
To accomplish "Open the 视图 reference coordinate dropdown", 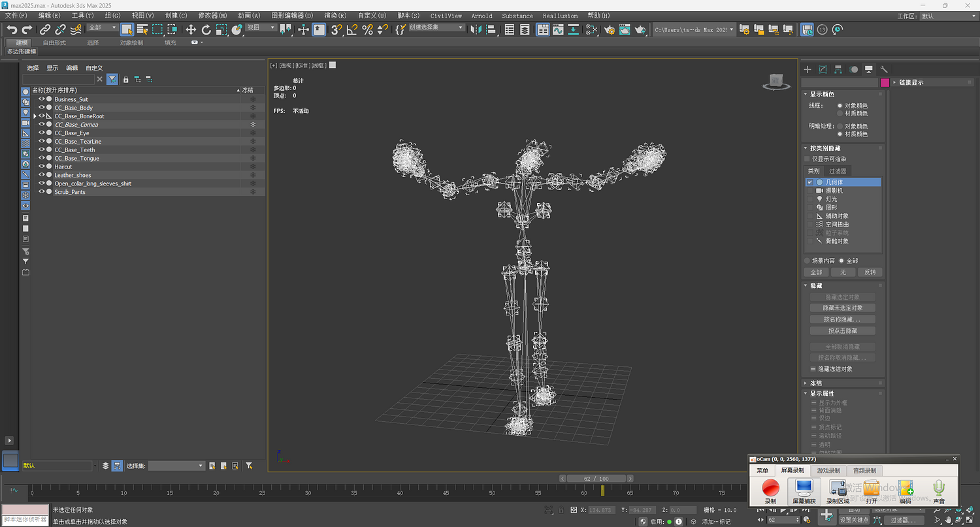I will coord(262,27).
